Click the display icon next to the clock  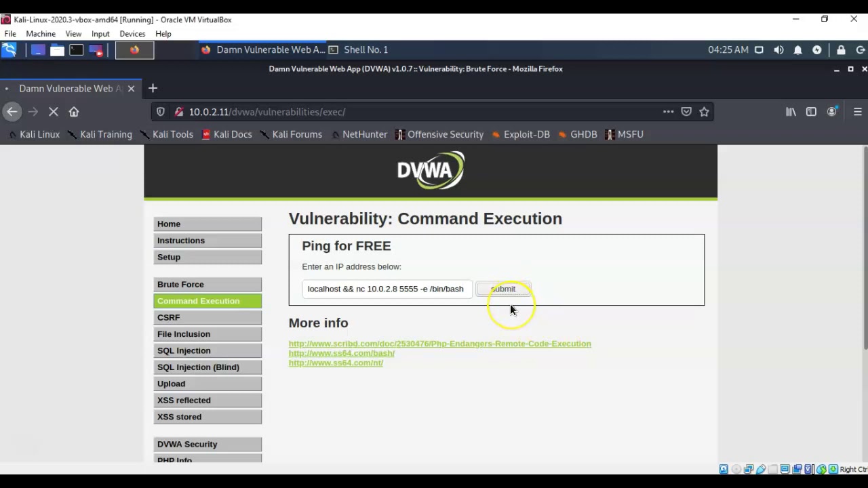point(759,49)
